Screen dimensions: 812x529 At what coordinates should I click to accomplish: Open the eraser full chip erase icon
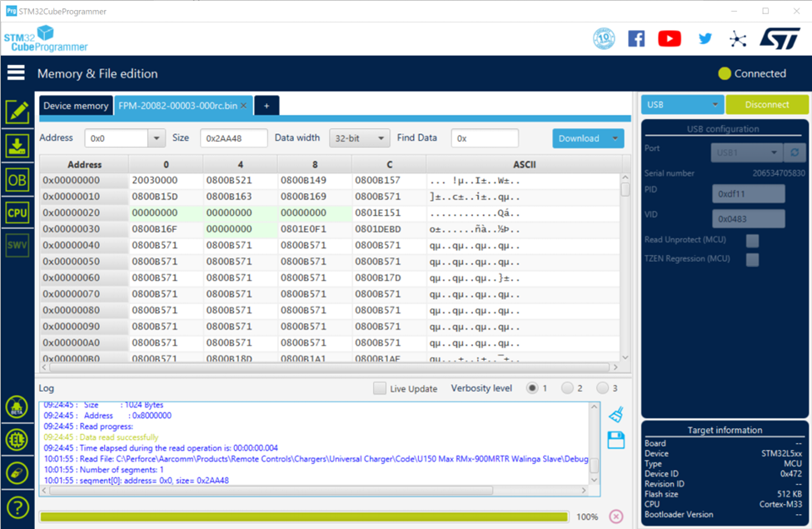(17, 473)
